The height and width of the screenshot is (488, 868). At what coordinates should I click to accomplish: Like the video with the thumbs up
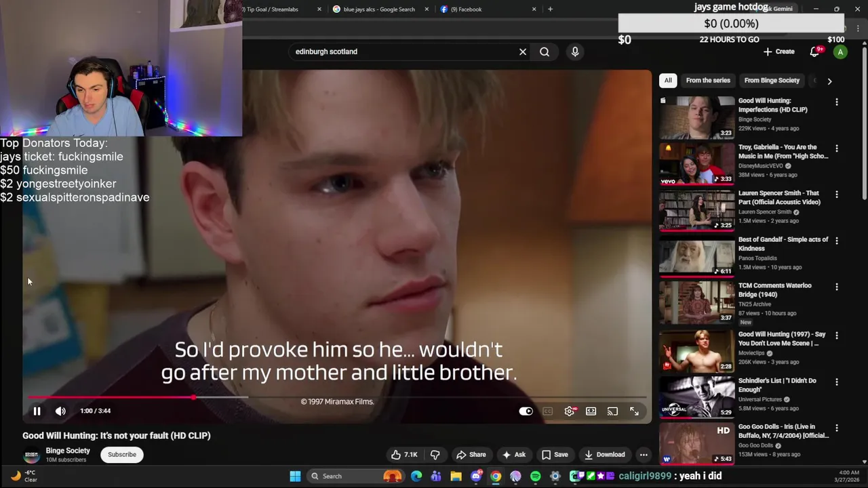pos(404,455)
